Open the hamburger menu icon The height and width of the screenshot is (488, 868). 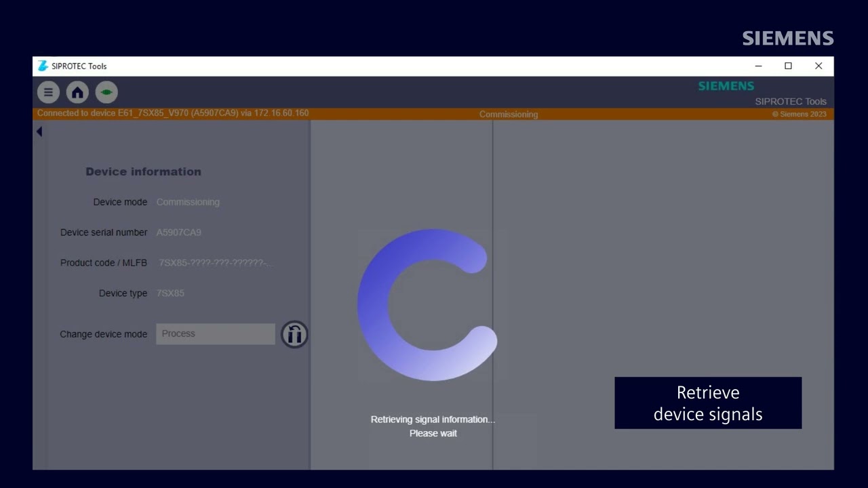point(48,92)
